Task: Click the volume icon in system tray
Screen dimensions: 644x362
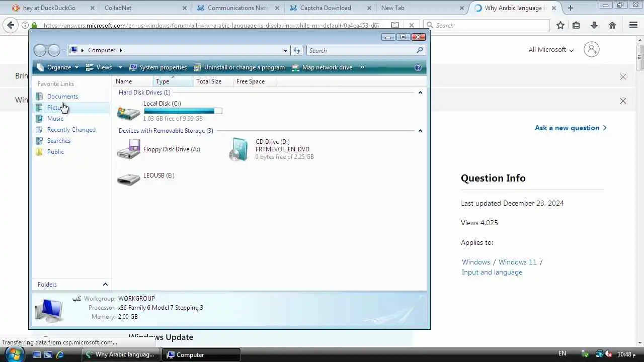Action: click(608, 354)
